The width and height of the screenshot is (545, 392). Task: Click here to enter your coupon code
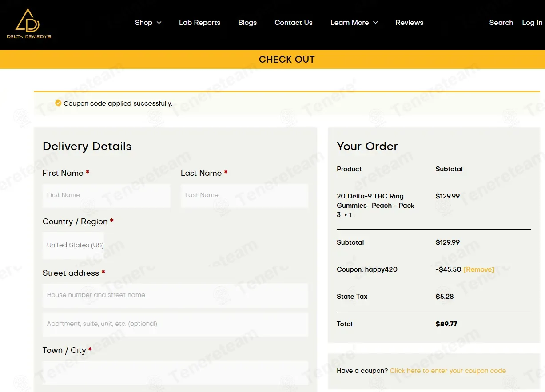[x=448, y=371]
